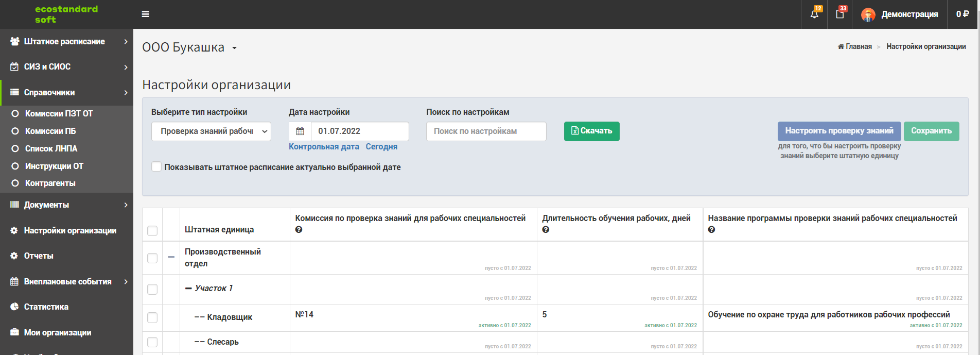The width and height of the screenshot is (980, 355).
Task: Toggle the hamburger sidebar menu icon
Action: (146, 14)
